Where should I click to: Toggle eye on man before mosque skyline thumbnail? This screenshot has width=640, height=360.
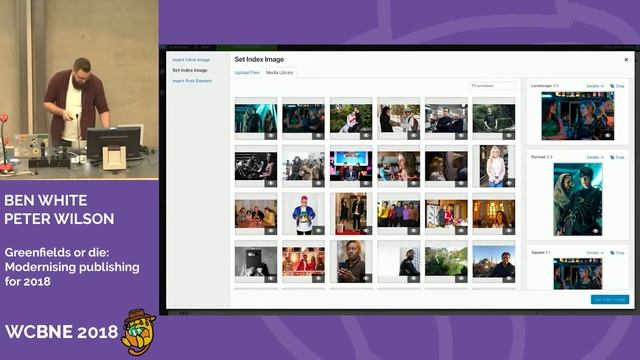point(509,279)
